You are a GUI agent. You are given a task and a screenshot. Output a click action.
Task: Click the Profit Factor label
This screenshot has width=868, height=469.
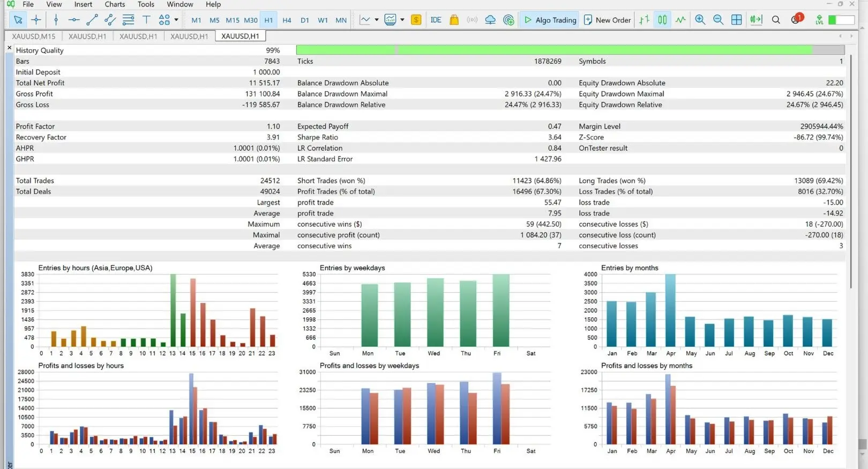(35, 126)
